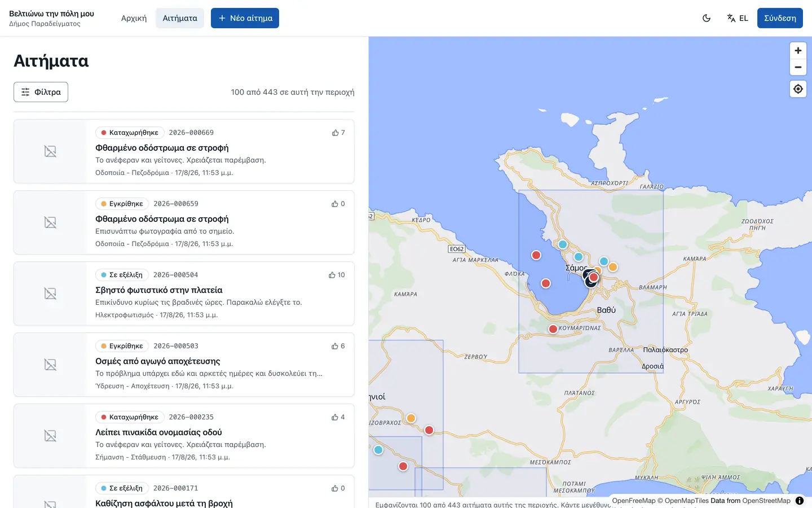
Task: Click the Καταχωρήθηκε badge on request 2026-000669
Action: (x=130, y=133)
